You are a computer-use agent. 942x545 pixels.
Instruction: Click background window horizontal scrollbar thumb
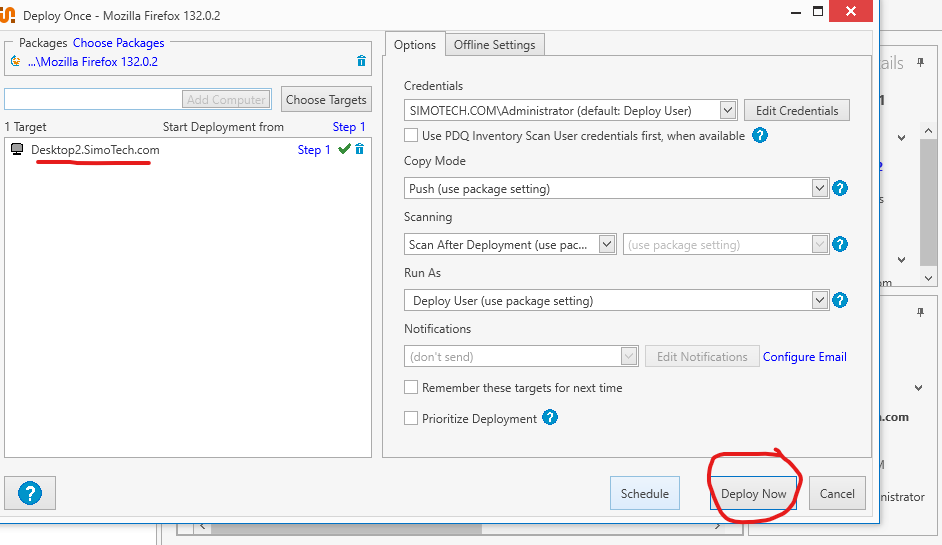(x=346, y=529)
